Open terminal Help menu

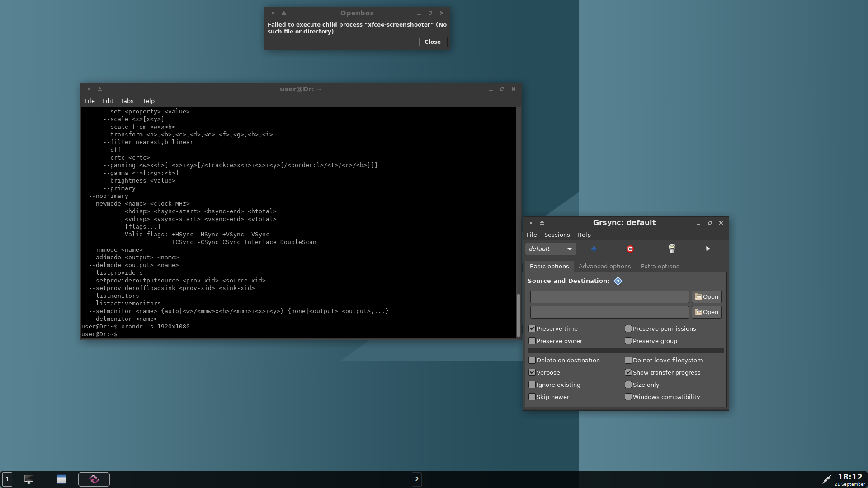(x=147, y=101)
